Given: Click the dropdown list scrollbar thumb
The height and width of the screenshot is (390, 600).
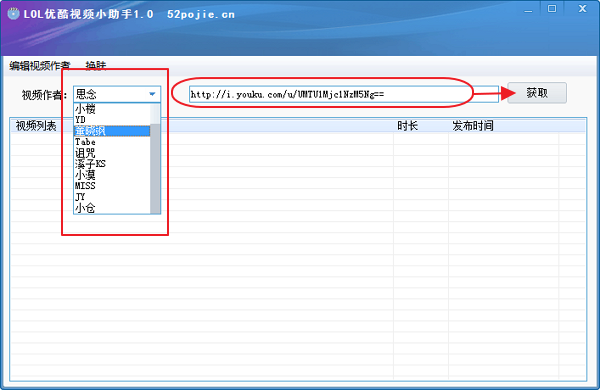Looking at the screenshot, I should pyautogui.click(x=155, y=168).
